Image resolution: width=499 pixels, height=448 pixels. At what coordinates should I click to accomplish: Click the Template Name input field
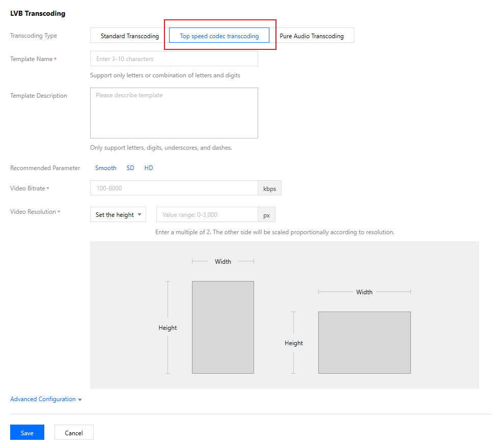[174, 59]
